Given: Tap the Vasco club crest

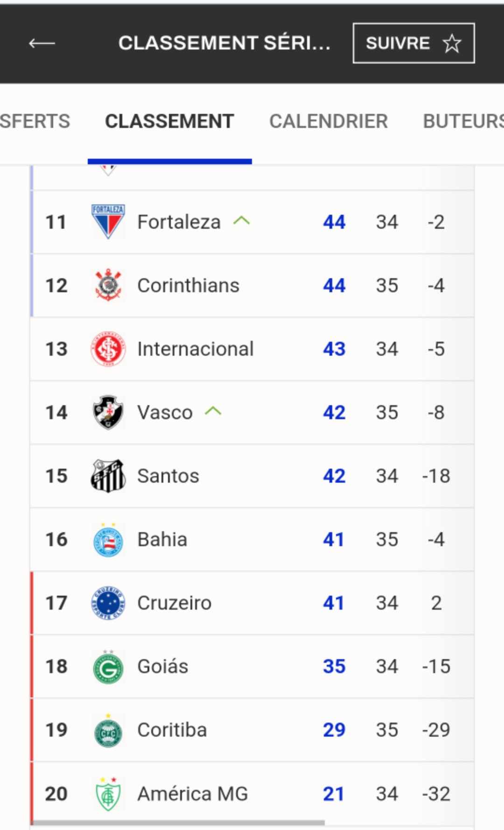Looking at the screenshot, I should pos(108,412).
